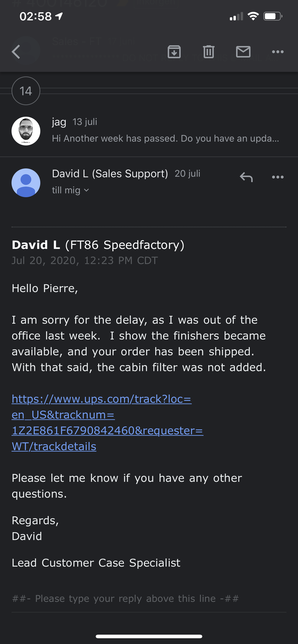The height and width of the screenshot is (644, 298).
Task: Open the top toolbar three-dot menu
Action: pyautogui.click(x=278, y=52)
